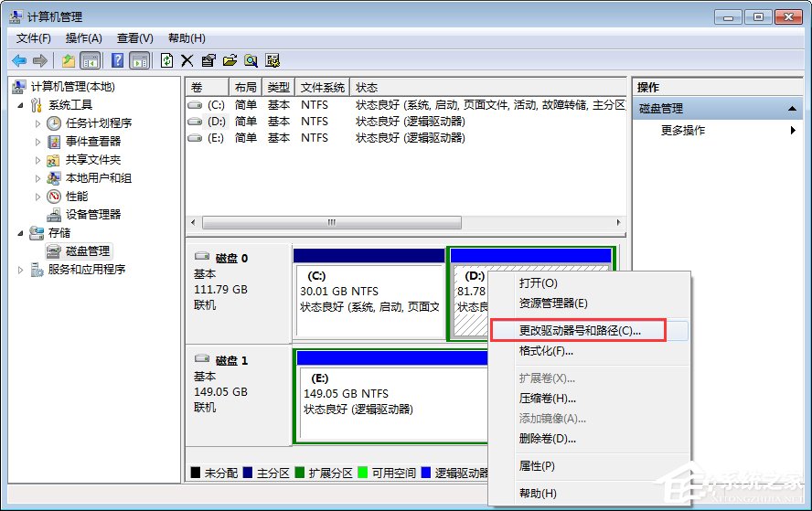Choose 更改驱动器号和路径(C)... from context menu
The image size is (812, 511).
[589, 331]
